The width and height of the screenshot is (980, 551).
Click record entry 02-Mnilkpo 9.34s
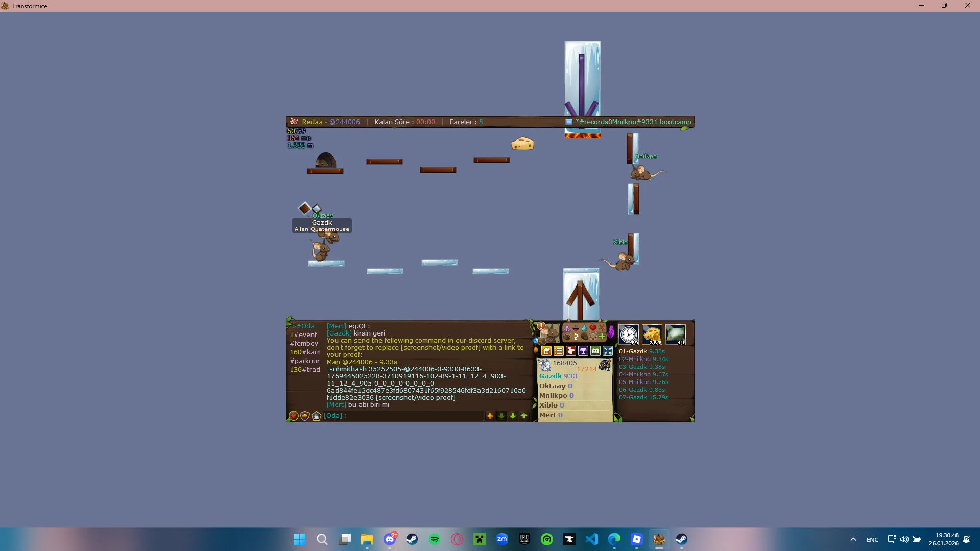643,359
